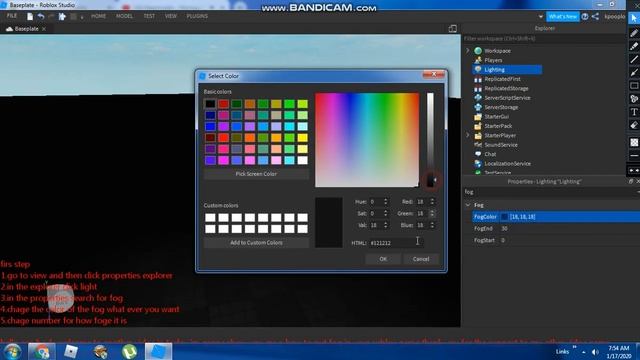The width and height of the screenshot is (640, 360).
Task: Open the Windows Start button
Action: coord(12,351)
